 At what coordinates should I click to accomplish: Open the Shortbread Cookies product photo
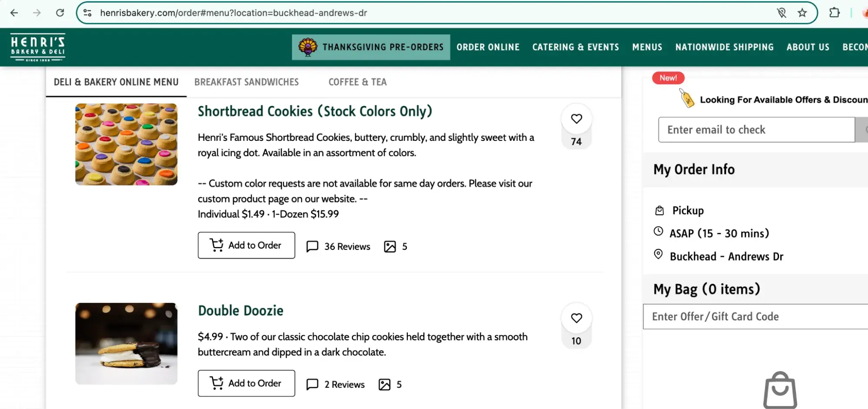tap(126, 144)
